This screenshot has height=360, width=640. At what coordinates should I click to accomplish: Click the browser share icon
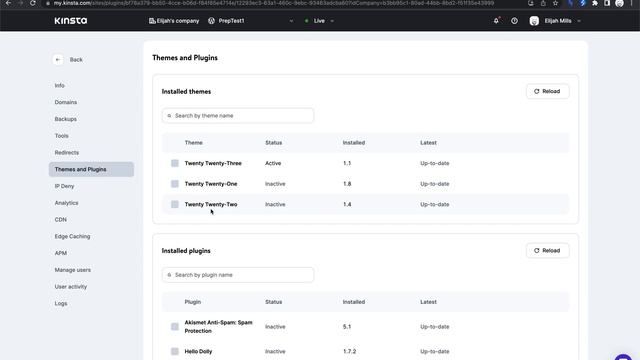543,3
